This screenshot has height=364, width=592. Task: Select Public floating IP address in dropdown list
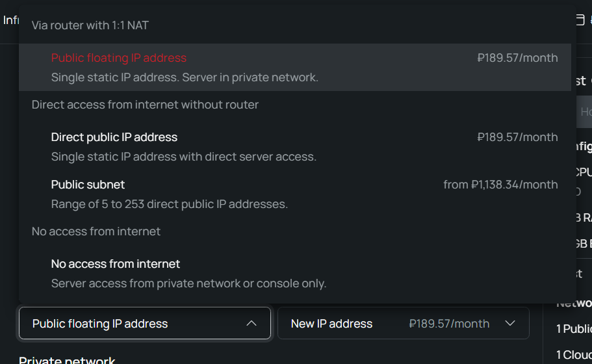[x=295, y=67]
